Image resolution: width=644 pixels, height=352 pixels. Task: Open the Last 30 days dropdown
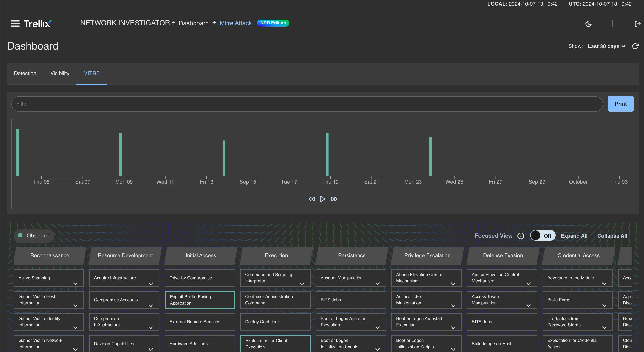[x=606, y=46]
